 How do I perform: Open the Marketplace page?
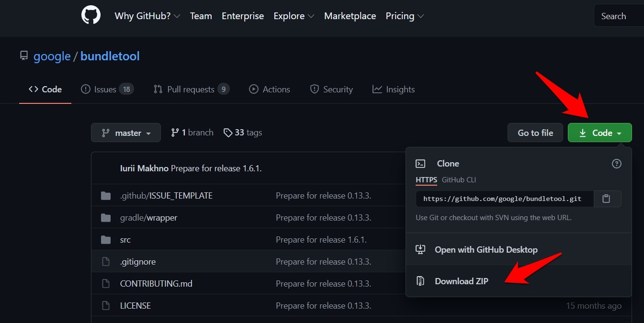[x=350, y=16]
